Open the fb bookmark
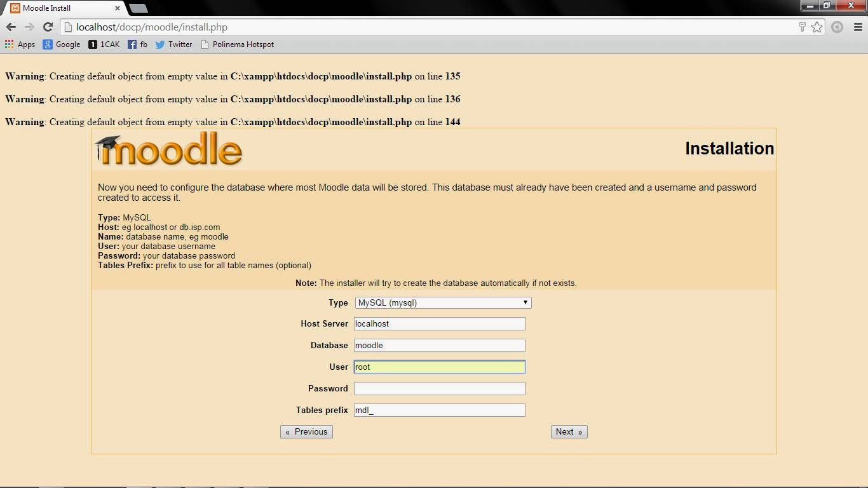Viewport: 868px width, 488px height. coord(139,44)
